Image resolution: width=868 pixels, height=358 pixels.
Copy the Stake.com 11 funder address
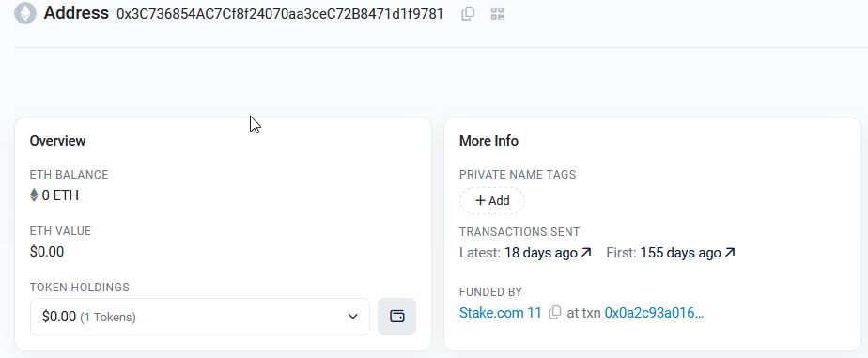click(x=554, y=313)
